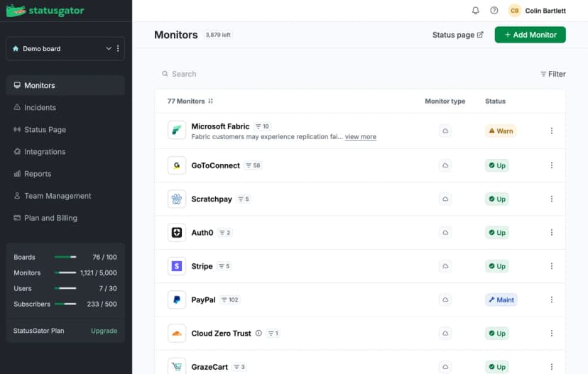Click the Users usage progress bar
Image resolution: width=588 pixels, height=374 pixels.
(x=65, y=288)
